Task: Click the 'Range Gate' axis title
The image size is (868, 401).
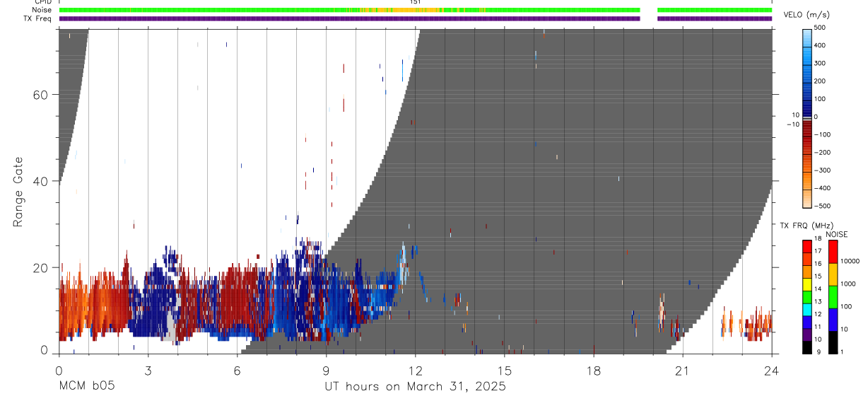Action: tap(19, 192)
